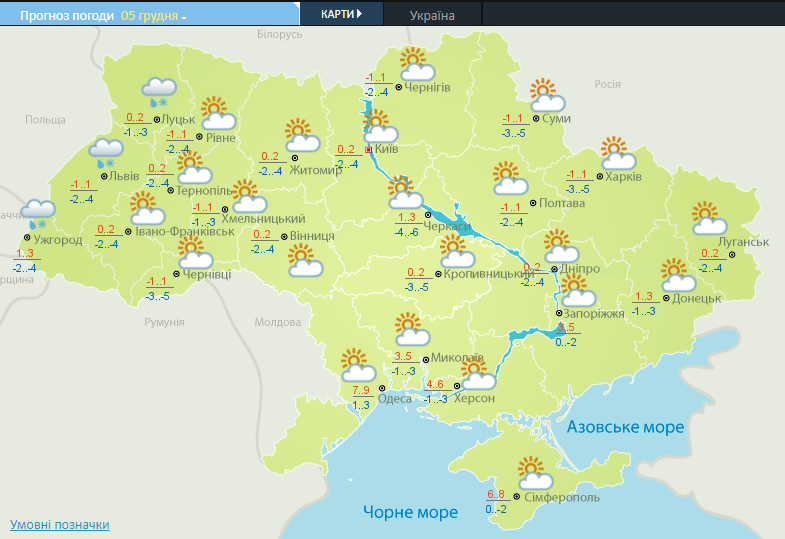Open the 05 грудня date dropdown
The height and width of the screenshot is (539, 785).
coord(154,17)
